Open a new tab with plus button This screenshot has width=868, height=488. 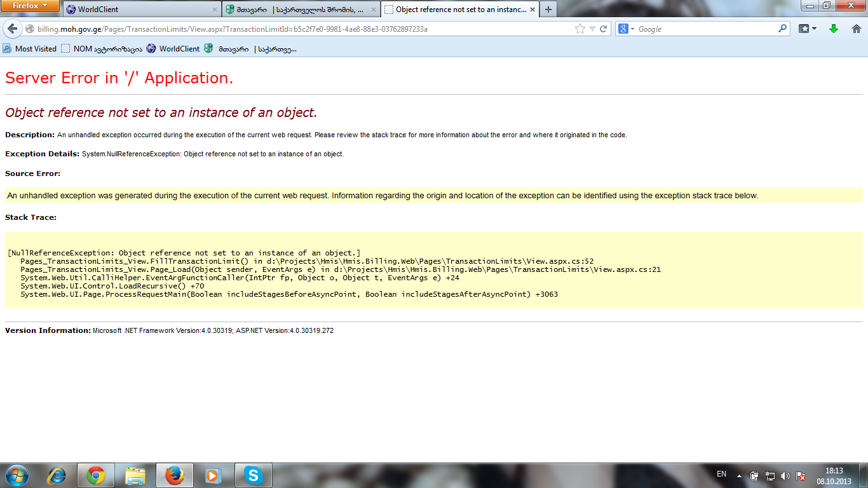548,10
